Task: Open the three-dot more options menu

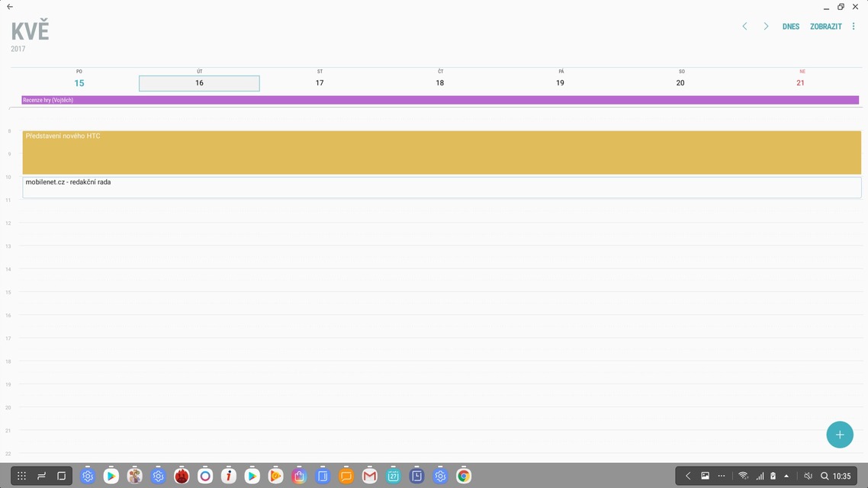Action: pos(854,27)
